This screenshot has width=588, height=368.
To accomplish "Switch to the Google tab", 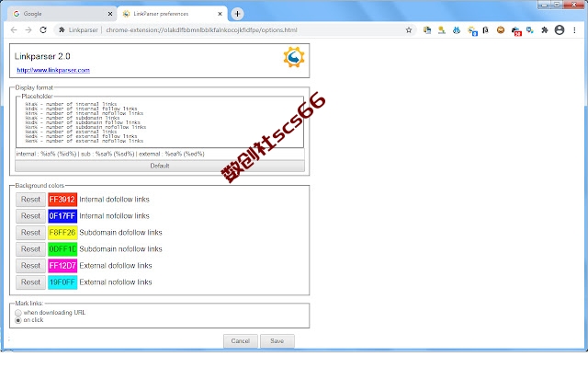I will point(62,14).
